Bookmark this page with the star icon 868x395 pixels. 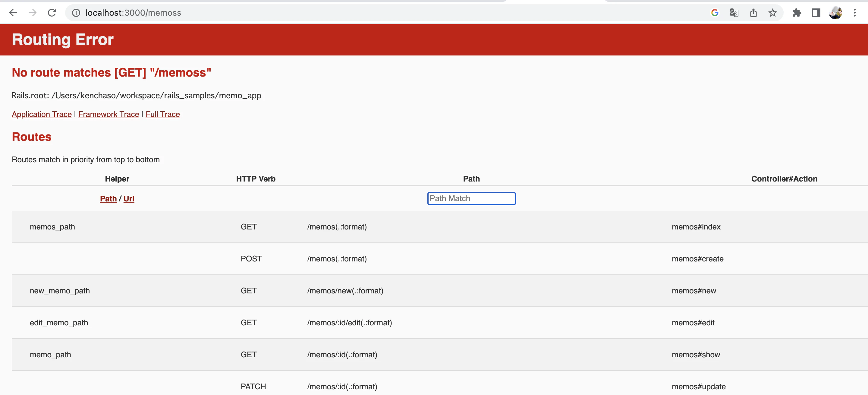pyautogui.click(x=773, y=13)
